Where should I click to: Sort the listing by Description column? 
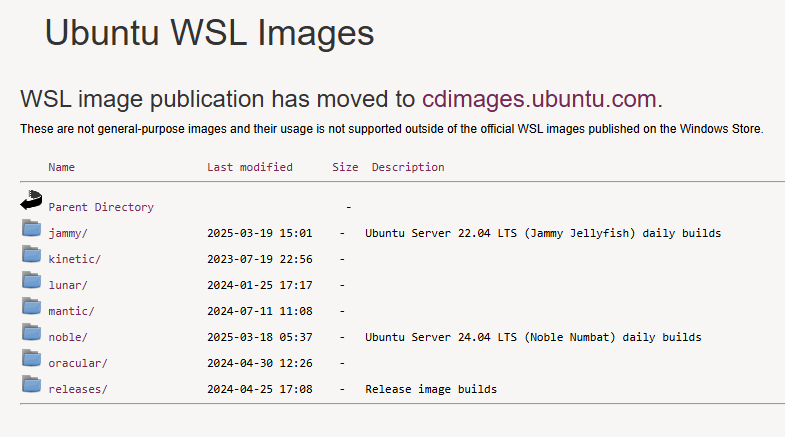point(408,167)
